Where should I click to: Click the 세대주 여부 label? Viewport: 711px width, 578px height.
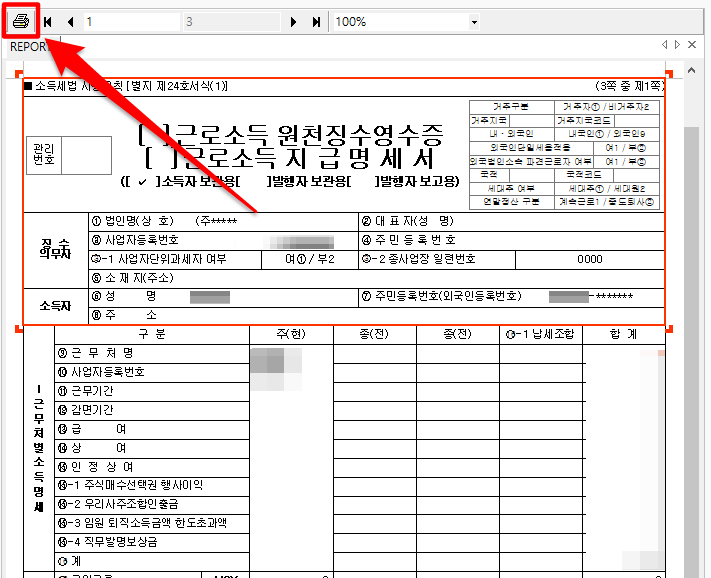[511, 188]
